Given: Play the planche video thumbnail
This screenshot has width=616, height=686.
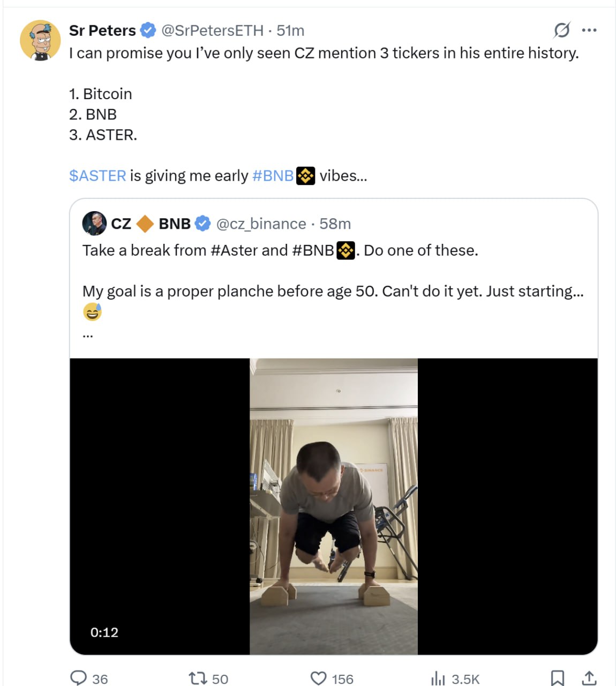Looking at the screenshot, I should click(333, 506).
